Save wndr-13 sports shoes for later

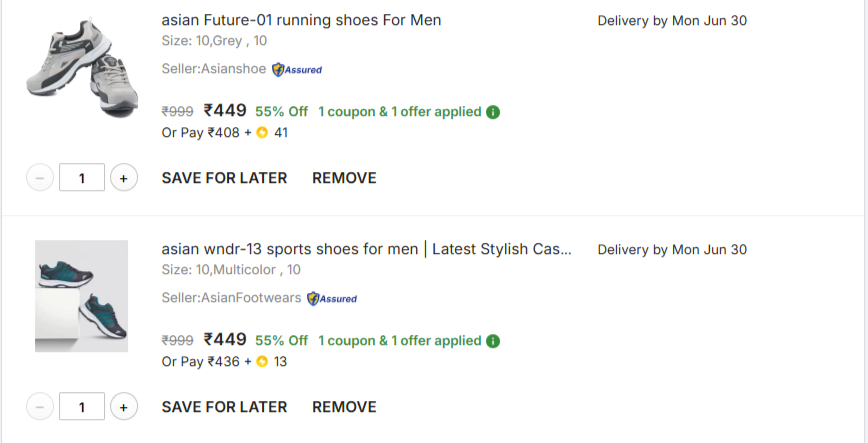[x=224, y=407]
